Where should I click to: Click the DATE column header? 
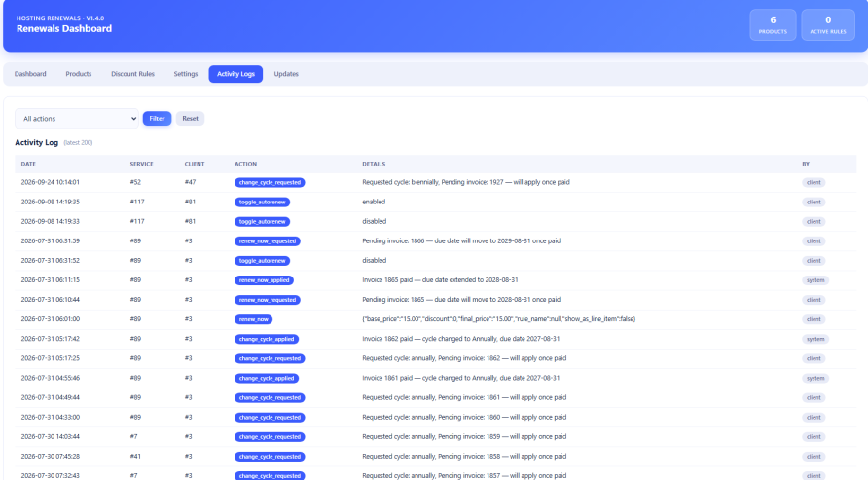coord(28,164)
